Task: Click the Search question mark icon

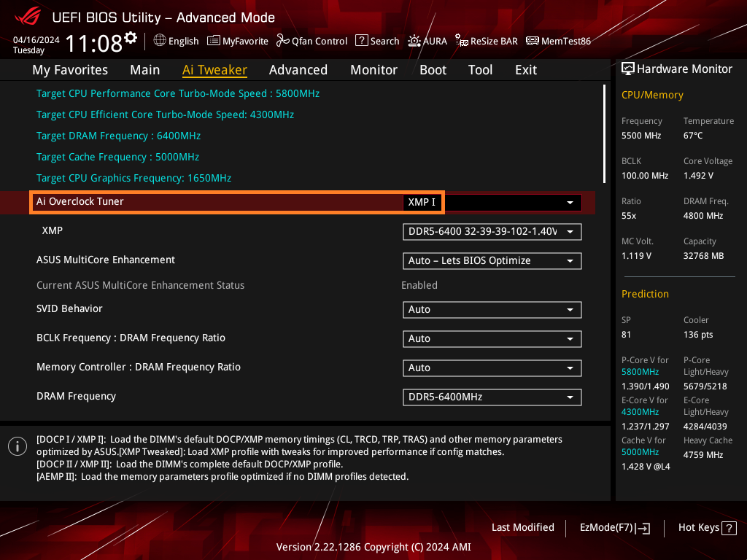Action: (x=361, y=41)
